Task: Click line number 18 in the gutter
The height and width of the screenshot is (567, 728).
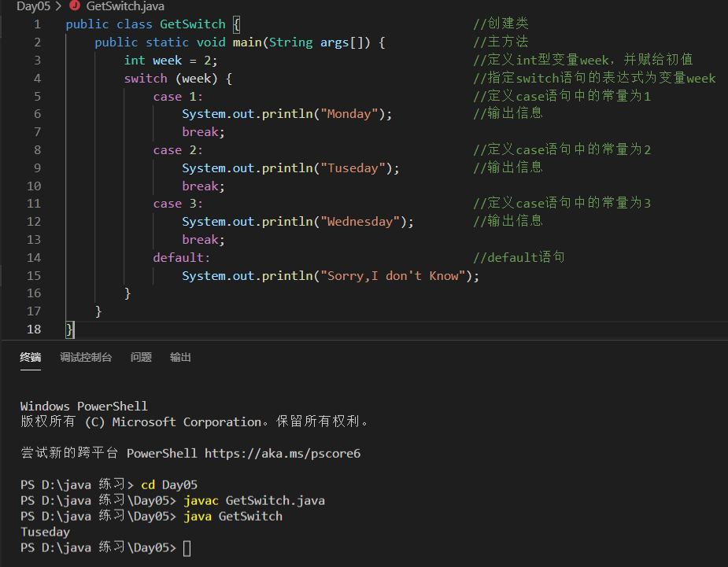Action: (x=34, y=329)
